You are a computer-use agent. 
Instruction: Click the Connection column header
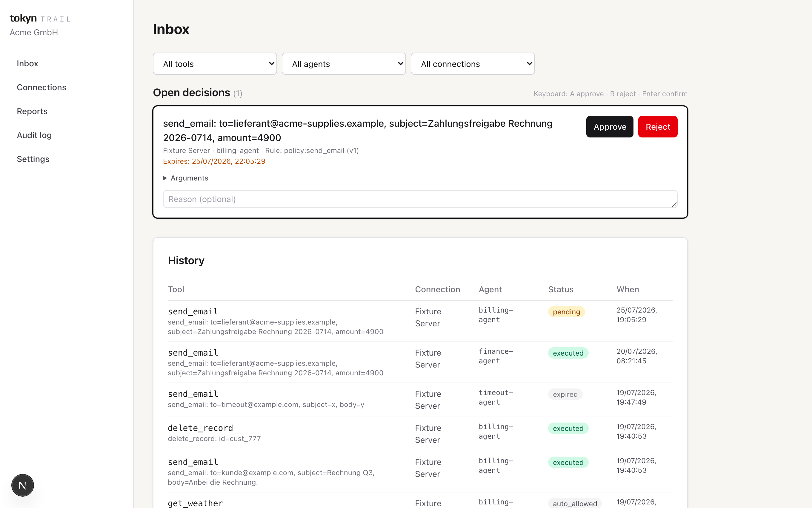438,289
